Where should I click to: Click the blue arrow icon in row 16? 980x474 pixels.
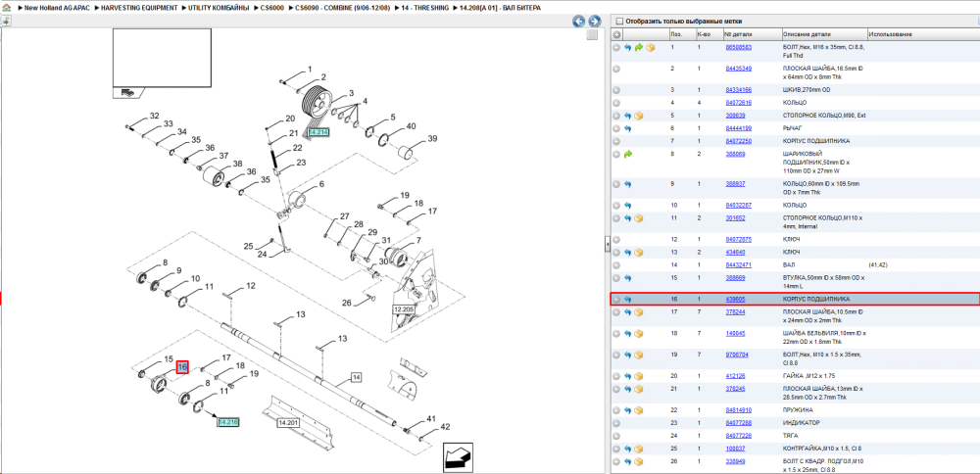(x=628, y=299)
